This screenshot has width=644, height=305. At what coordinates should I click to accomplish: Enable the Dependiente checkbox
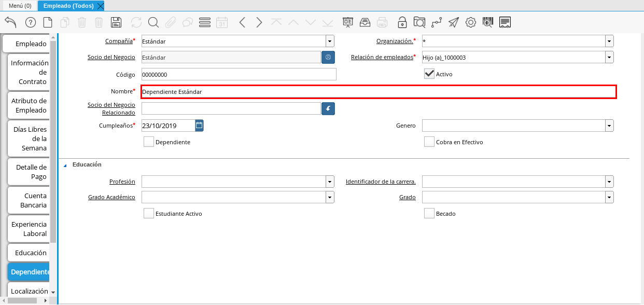tap(149, 142)
